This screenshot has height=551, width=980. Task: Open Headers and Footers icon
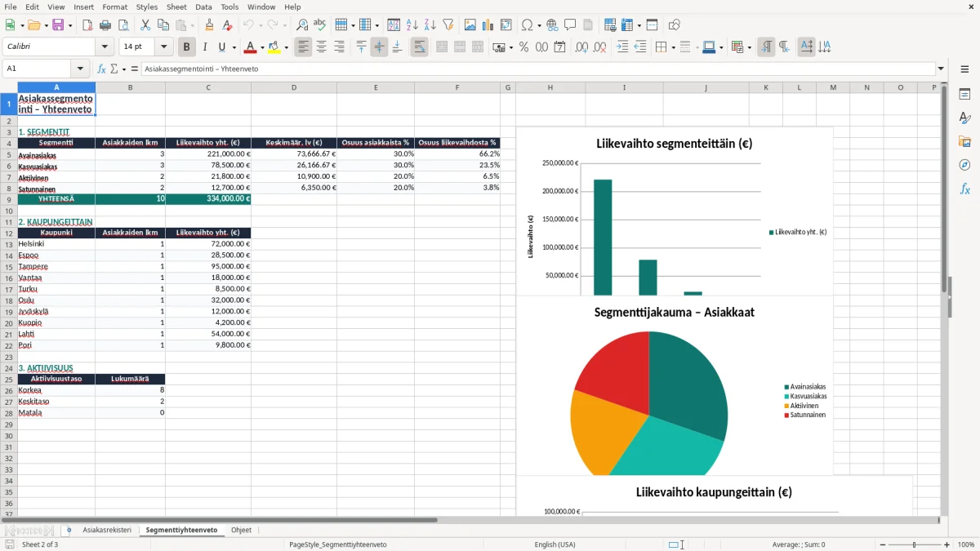pos(588,25)
